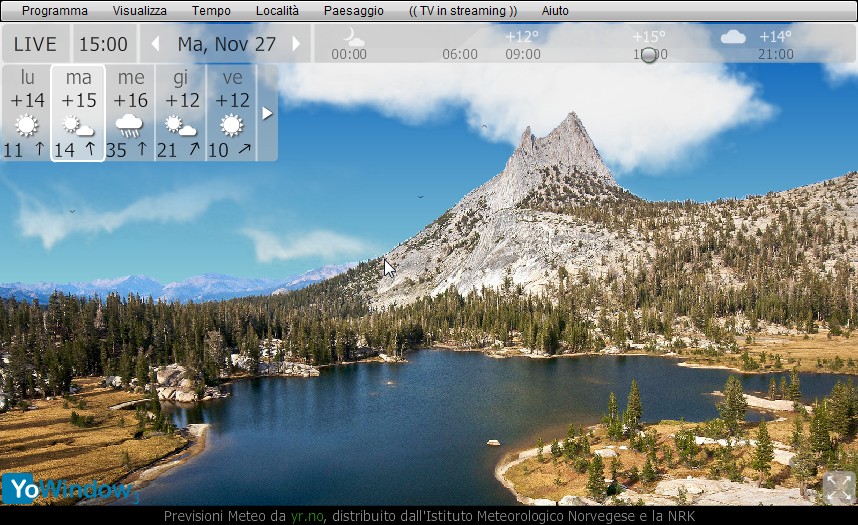Click the fullscreen icon in corner
This screenshot has height=525, width=858.
point(838,487)
